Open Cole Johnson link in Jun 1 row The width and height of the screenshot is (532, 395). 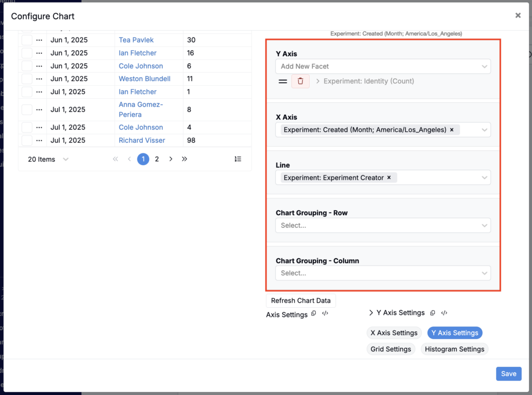click(x=141, y=66)
